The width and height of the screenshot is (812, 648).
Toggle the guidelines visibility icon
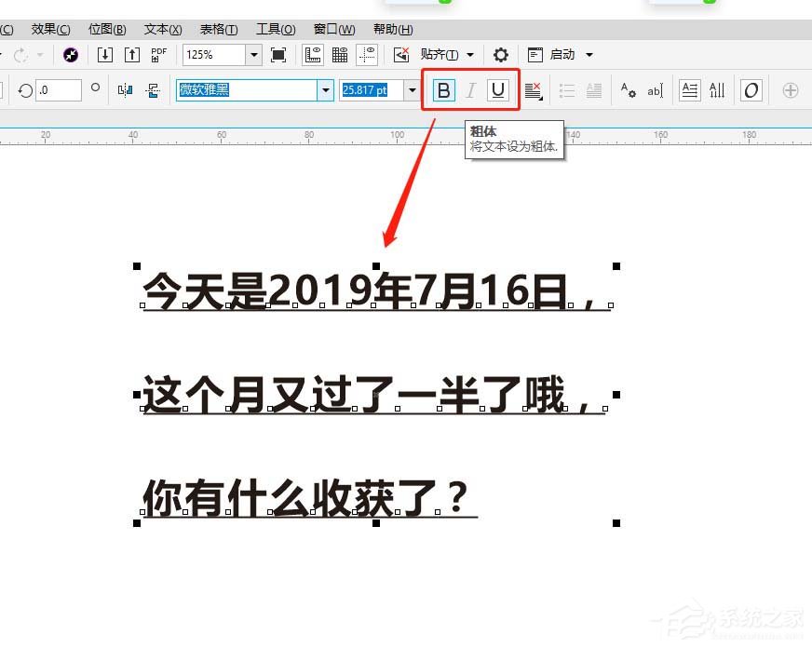[366, 54]
